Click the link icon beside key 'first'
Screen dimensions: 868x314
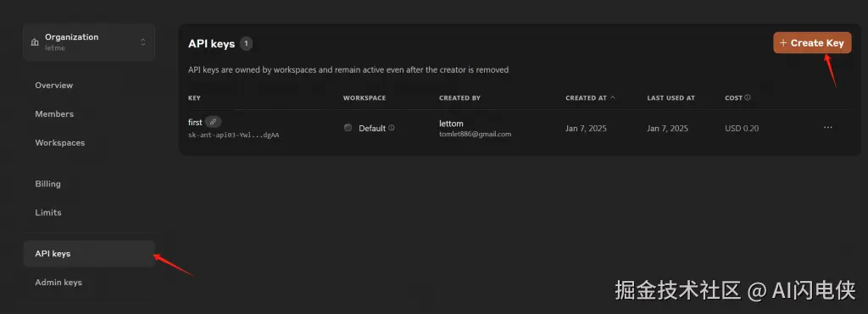click(x=213, y=122)
